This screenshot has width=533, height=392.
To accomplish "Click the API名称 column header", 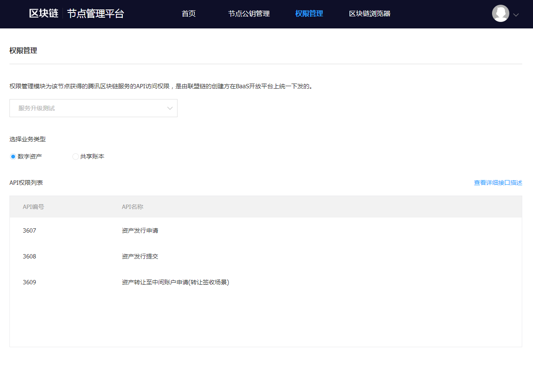I will point(133,207).
